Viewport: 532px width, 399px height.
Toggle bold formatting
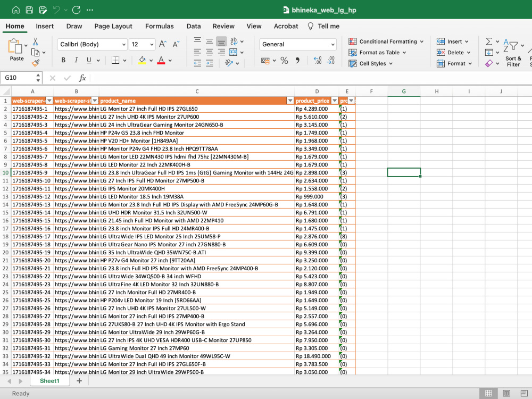[63, 61]
